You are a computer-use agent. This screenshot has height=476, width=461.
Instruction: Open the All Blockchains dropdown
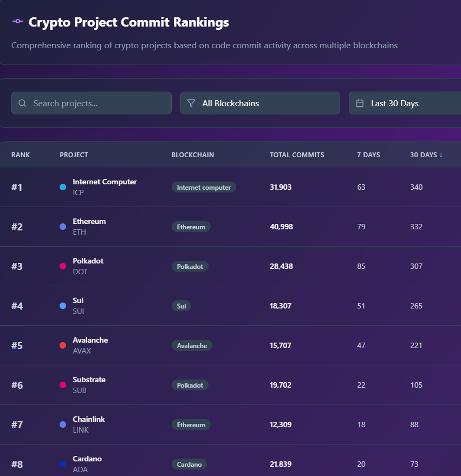tap(260, 103)
